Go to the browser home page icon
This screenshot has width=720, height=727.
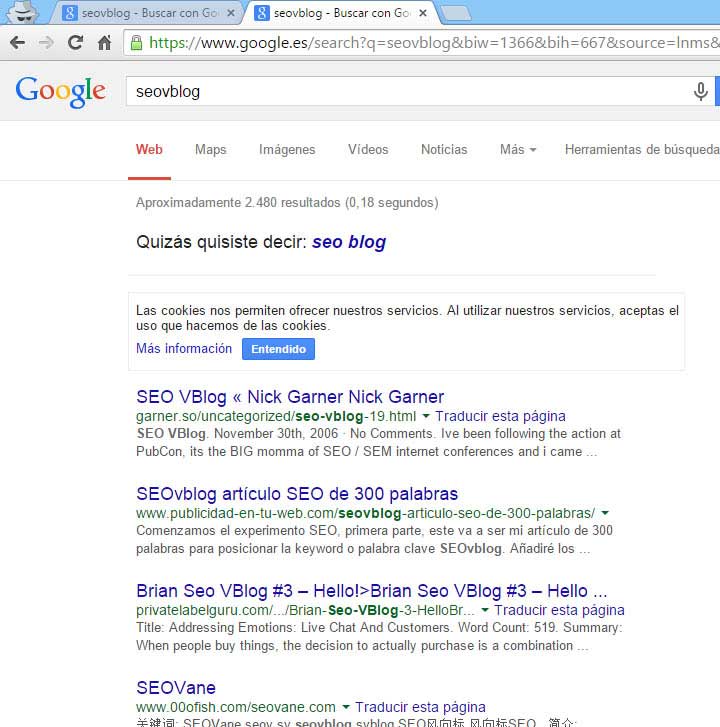[104, 43]
